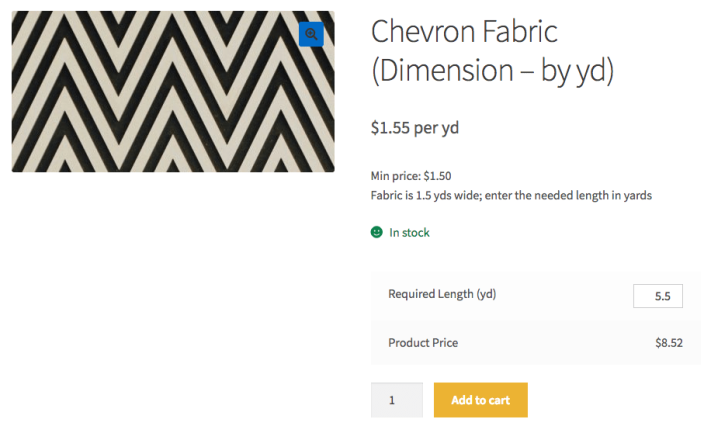Click the 'Min price:' label
Viewport: 704px width, 426px height.
point(395,176)
